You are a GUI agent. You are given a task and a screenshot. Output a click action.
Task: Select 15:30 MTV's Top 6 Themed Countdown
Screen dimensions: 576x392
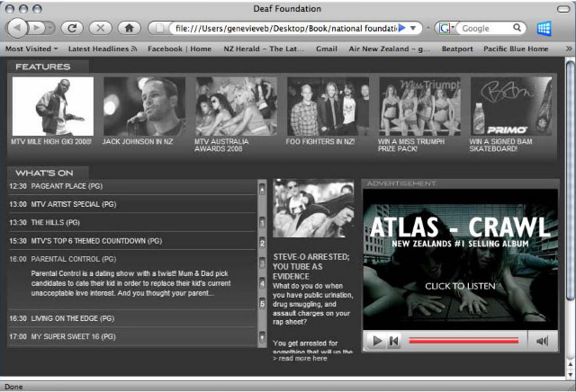(x=132, y=241)
